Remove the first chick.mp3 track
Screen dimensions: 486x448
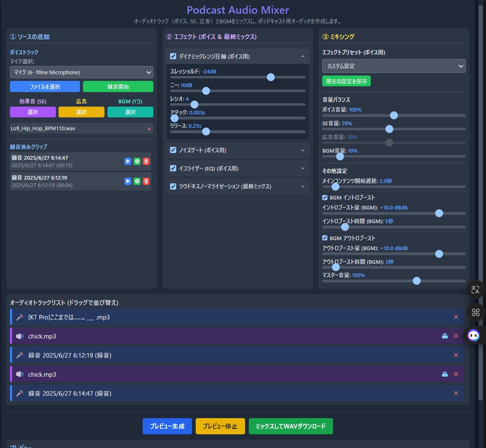(x=456, y=336)
